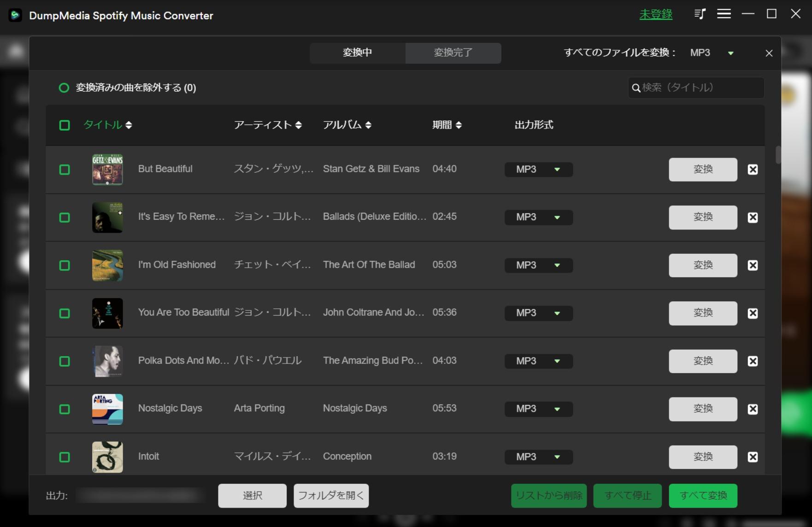This screenshot has height=527, width=812.
Task: Open the global MP3 format dropdown
Action: click(712, 53)
